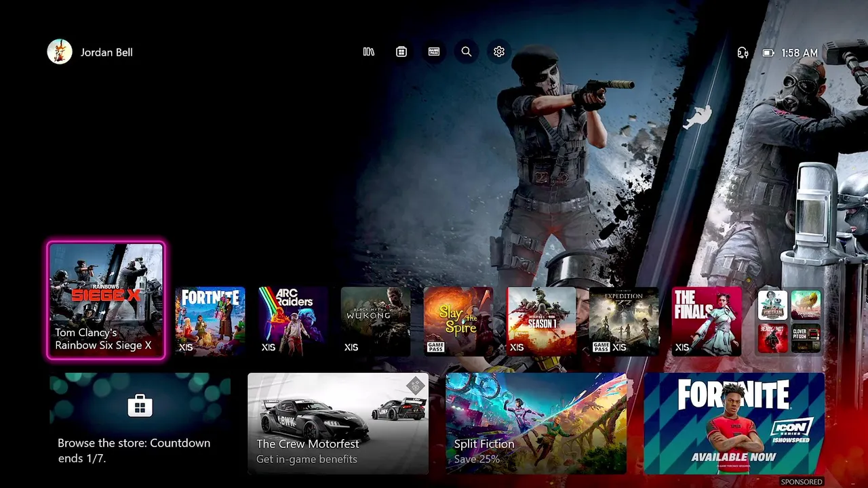Open the Split Fiction Save 25% card
Screen dimensions: 868x488
coord(536,424)
